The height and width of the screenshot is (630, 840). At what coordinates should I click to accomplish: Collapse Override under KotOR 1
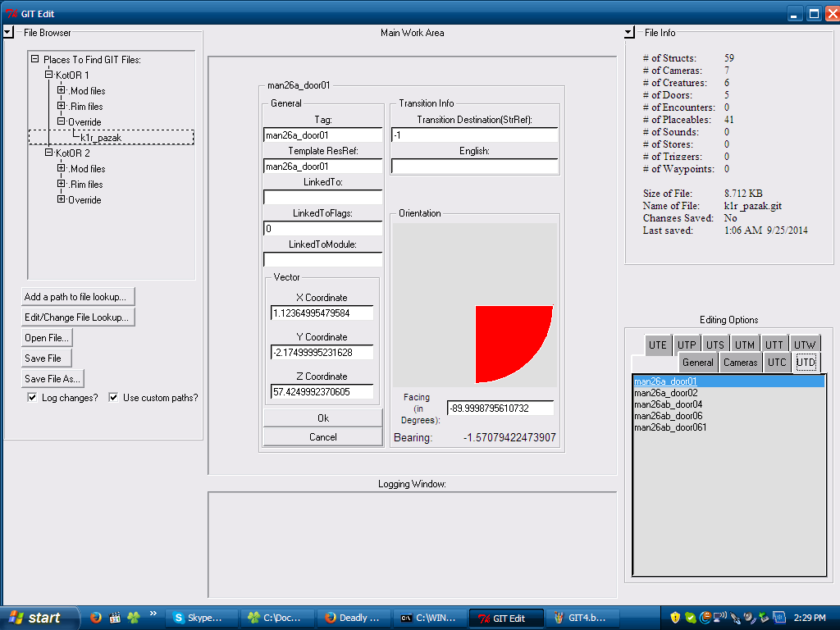point(61,121)
